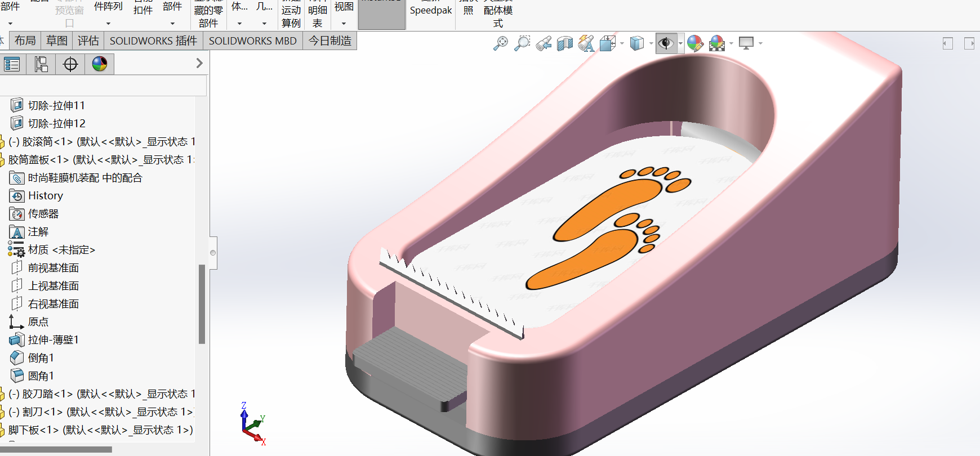Open the DisplayManager color ball tab

click(100, 64)
